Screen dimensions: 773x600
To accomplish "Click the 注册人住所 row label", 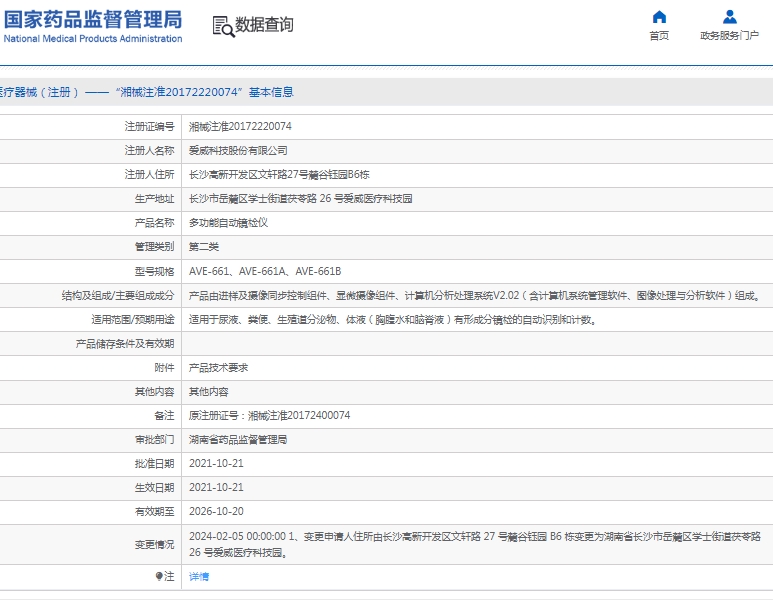I will tap(149, 175).
